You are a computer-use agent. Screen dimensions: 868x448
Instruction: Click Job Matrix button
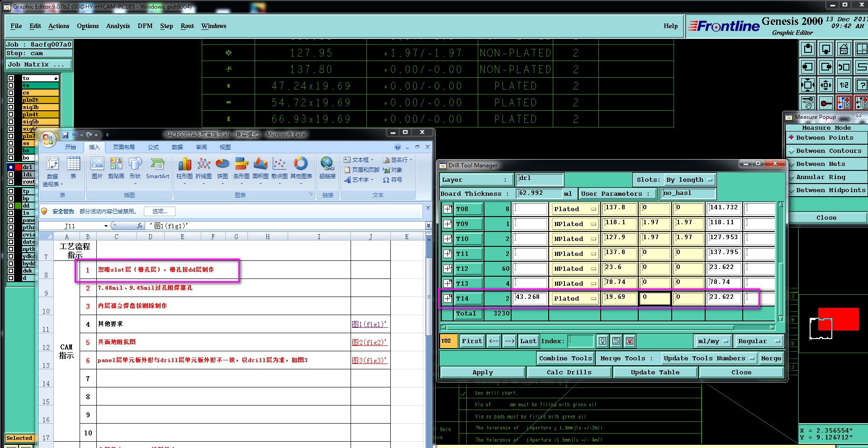[x=39, y=65]
